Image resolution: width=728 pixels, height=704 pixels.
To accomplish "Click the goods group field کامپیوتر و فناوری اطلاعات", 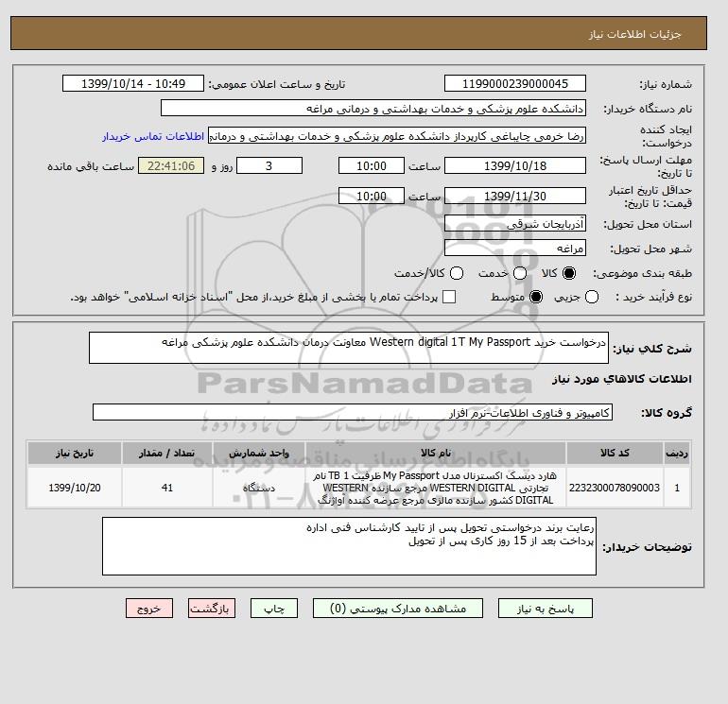I will click(353, 412).
